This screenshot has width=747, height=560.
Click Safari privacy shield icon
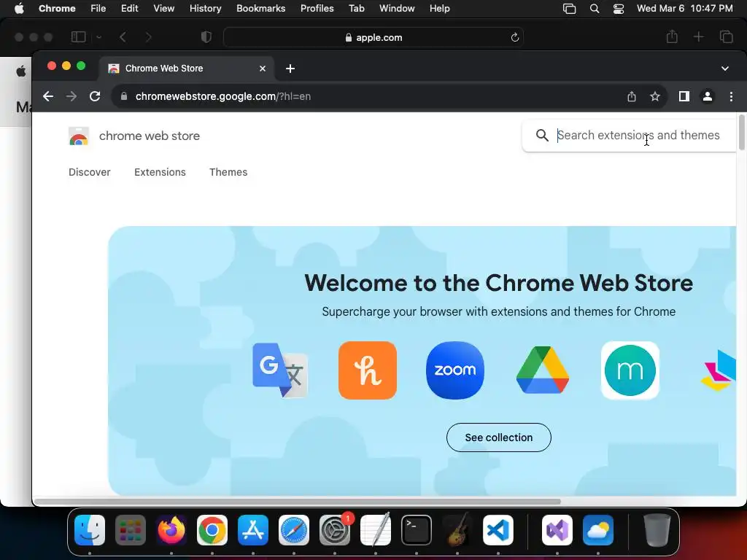206,37
